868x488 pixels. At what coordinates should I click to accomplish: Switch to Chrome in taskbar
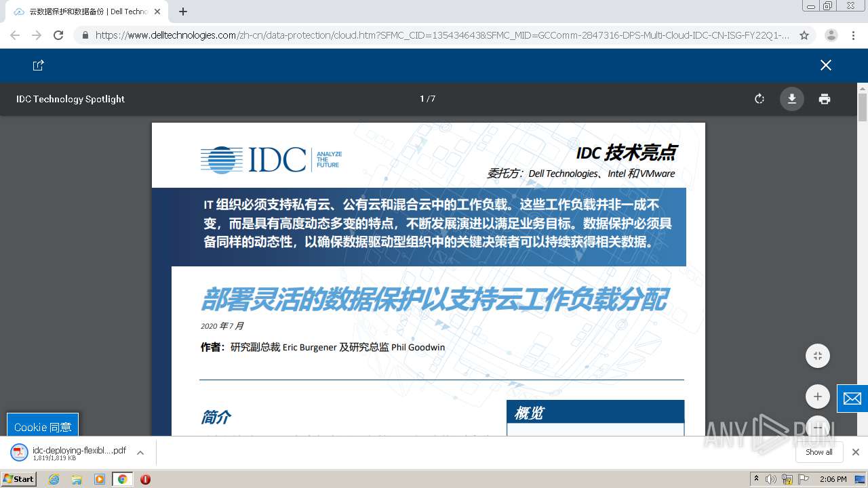123,479
